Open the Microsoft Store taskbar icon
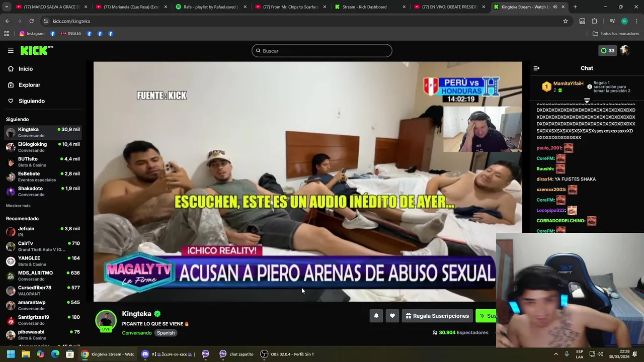 pos(70,354)
